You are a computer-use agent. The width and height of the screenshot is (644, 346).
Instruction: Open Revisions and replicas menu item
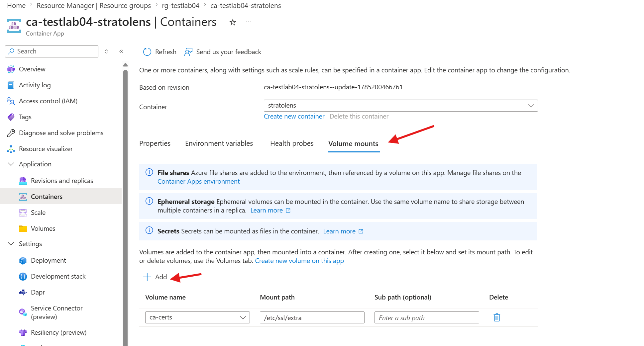[62, 181]
